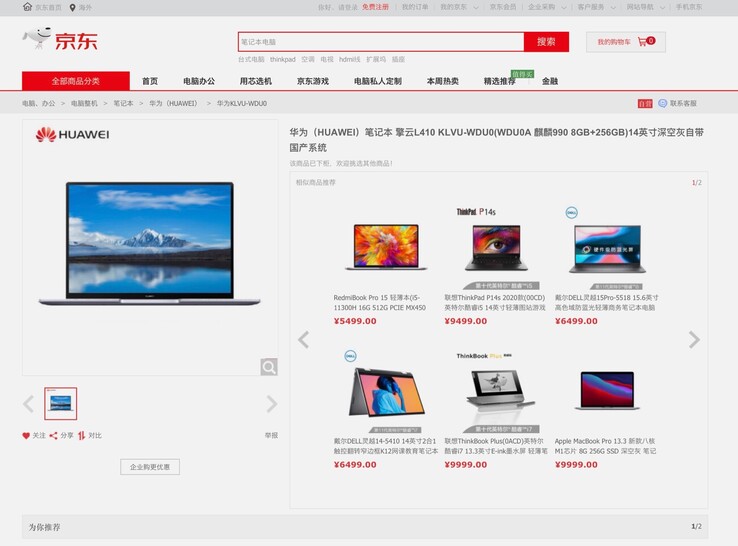Image resolution: width=738 pixels, height=546 pixels.
Task: Select the Huawei laptop thumbnail below the main image
Action: pos(61,403)
